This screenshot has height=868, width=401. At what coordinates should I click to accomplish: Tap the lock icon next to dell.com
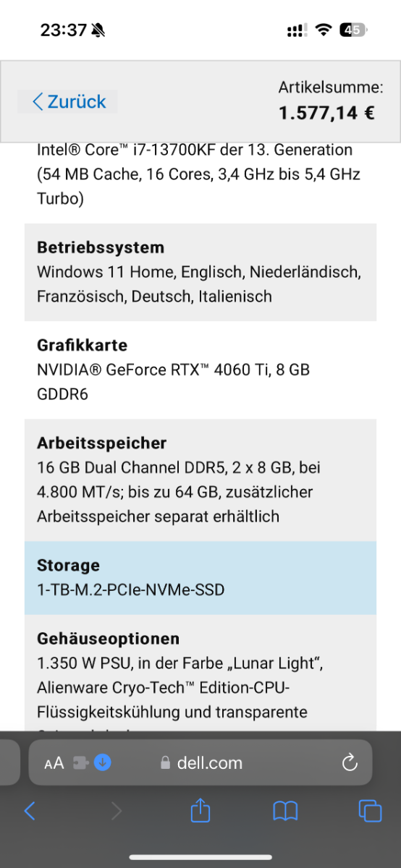[166, 763]
